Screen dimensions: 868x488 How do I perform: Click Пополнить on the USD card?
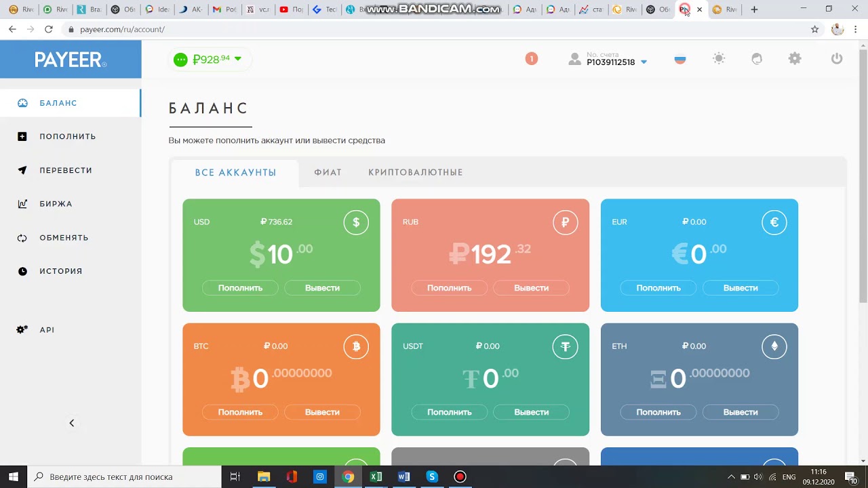(x=240, y=288)
